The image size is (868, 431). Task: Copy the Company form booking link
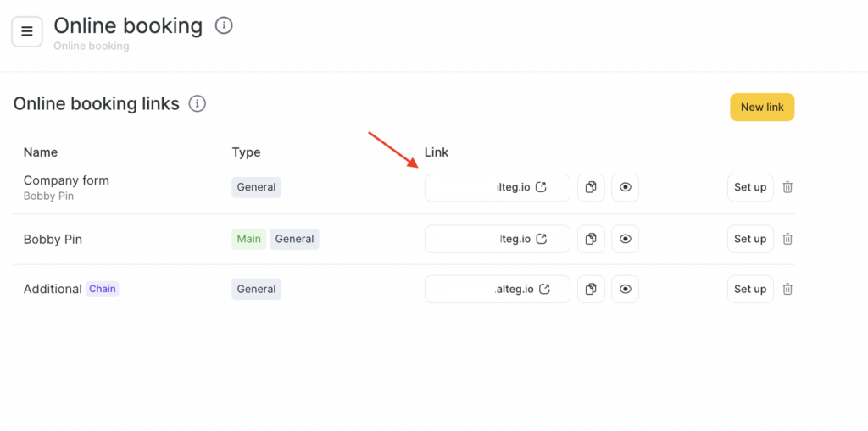591,187
